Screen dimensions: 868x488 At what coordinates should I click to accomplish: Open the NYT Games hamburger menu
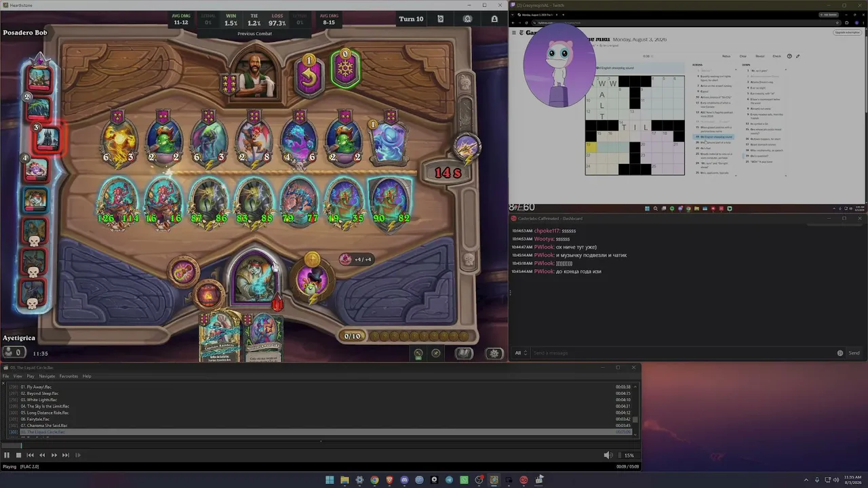pyautogui.click(x=514, y=33)
